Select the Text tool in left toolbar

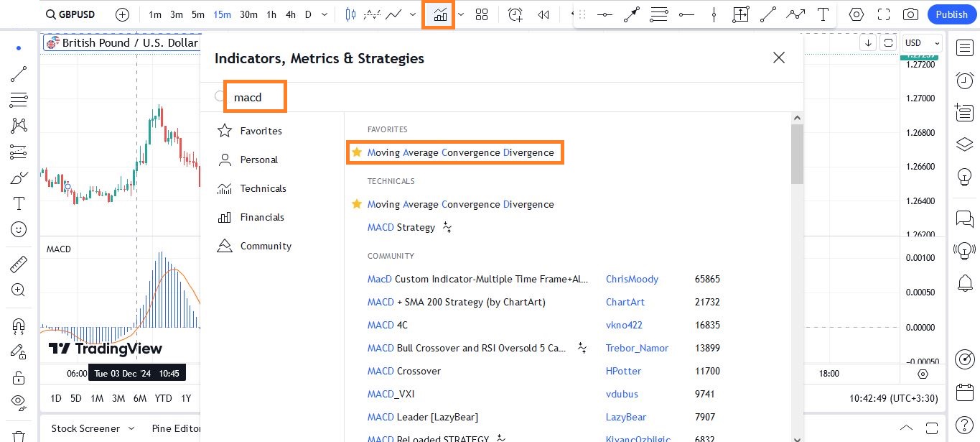19,203
